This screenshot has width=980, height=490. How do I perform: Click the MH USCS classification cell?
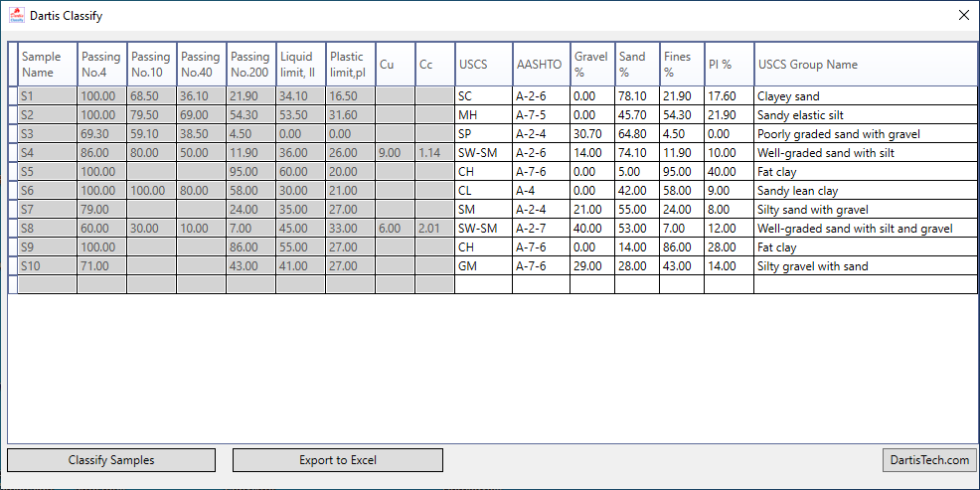coord(484,115)
